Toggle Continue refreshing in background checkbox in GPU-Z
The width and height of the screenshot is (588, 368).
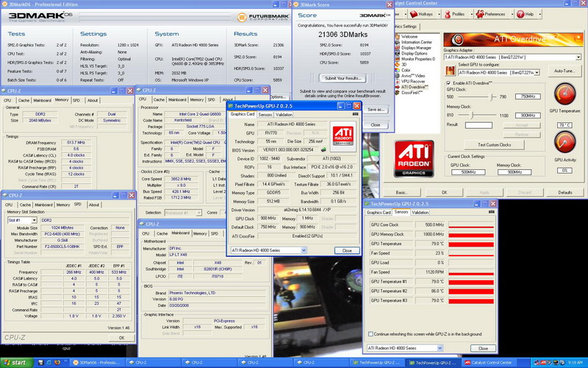(370, 334)
